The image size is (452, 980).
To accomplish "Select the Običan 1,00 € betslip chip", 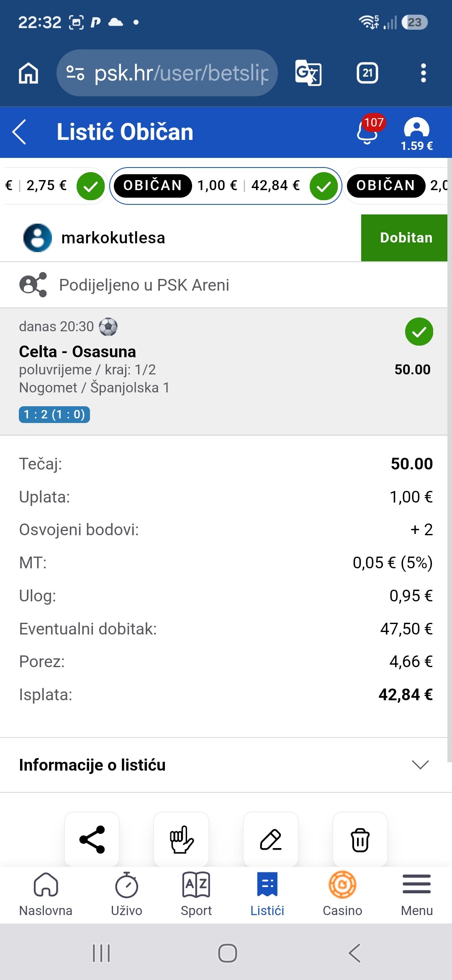I will (x=226, y=186).
